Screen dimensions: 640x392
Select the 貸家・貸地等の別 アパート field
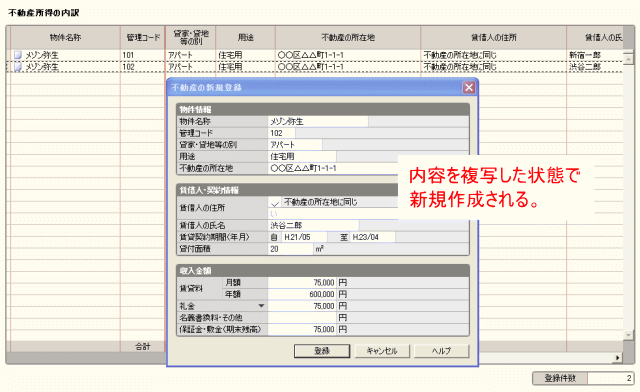(x=295, y=145)
